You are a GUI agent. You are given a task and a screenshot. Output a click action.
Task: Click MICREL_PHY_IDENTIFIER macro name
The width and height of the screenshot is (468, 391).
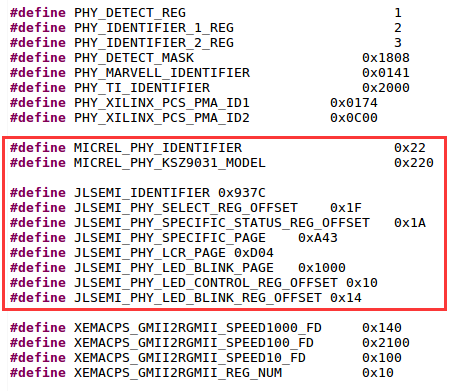[x=158, y=148]
